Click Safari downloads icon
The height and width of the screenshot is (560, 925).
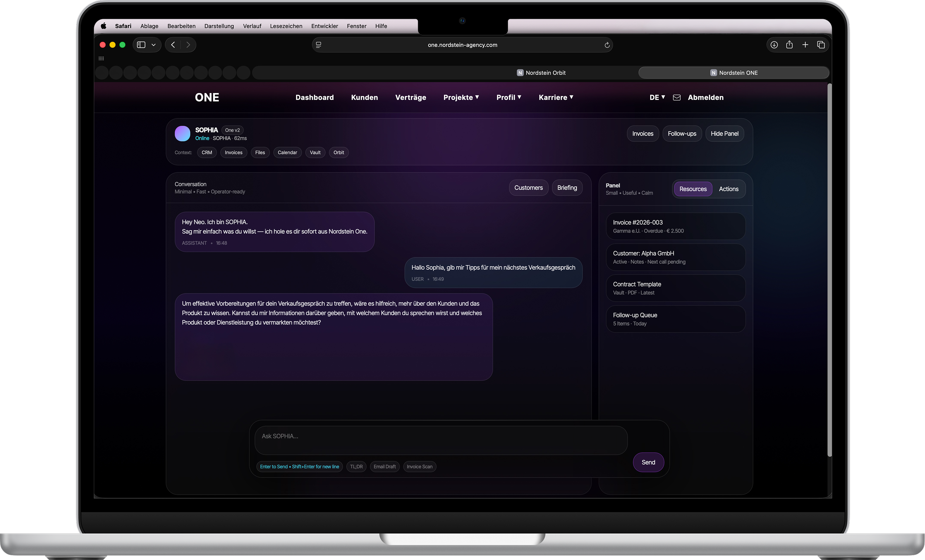point(774,45)
